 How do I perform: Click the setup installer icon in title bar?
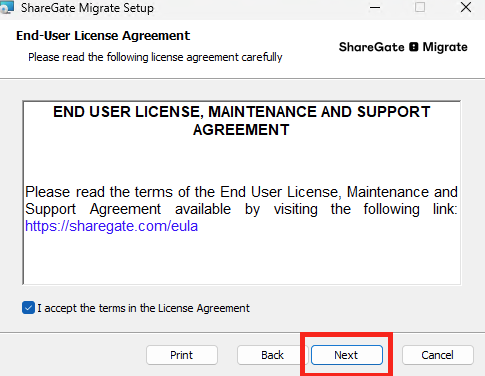7,7
